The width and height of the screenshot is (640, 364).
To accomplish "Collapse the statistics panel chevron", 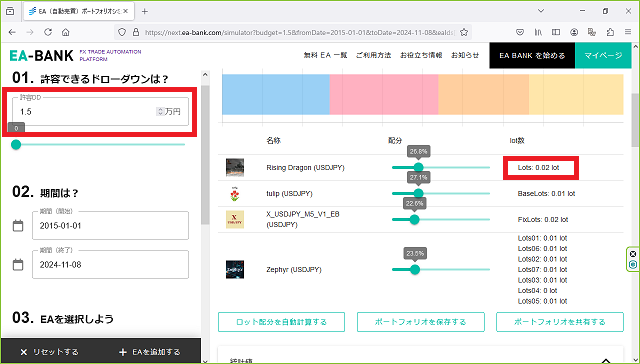I will tap(606, 361).
